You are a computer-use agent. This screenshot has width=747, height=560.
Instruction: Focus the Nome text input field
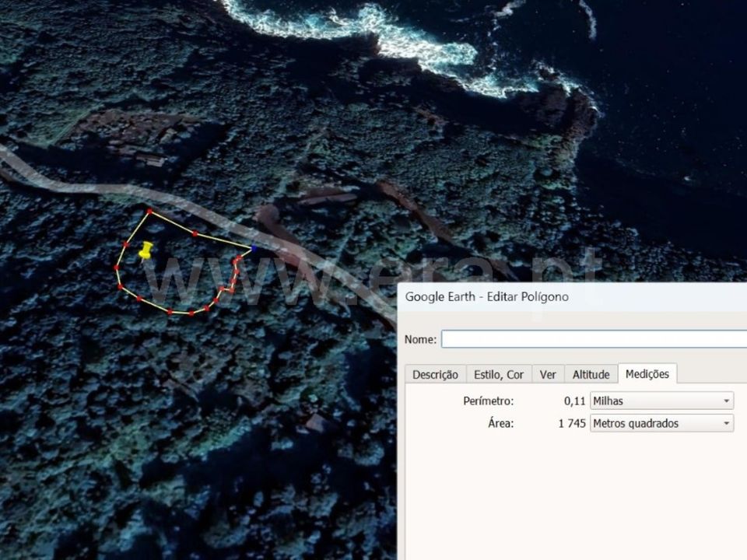[x=594, y=339]
